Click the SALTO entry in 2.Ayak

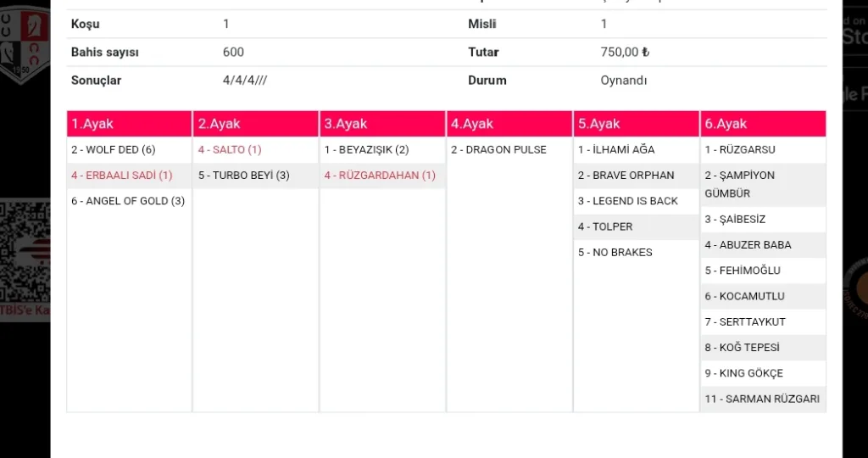(x=230, y=150)
